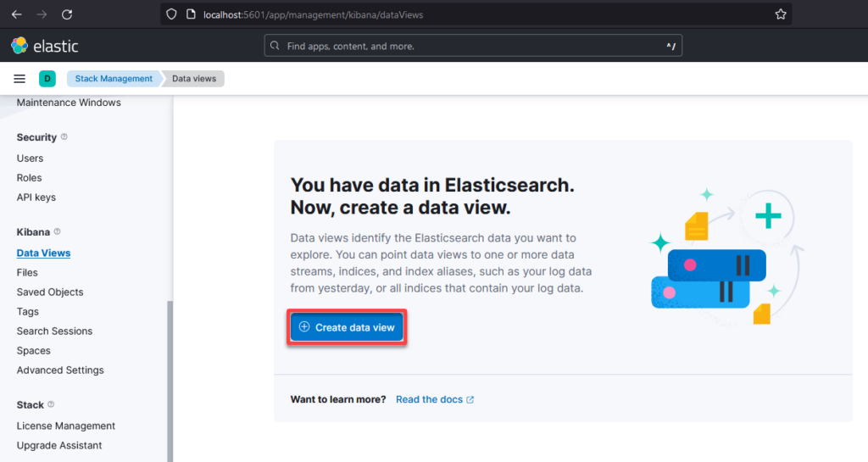Click the Elastic logo icon
Image resolution: width=868 pixels, height=462 pixels.
[x=19, y=46]
